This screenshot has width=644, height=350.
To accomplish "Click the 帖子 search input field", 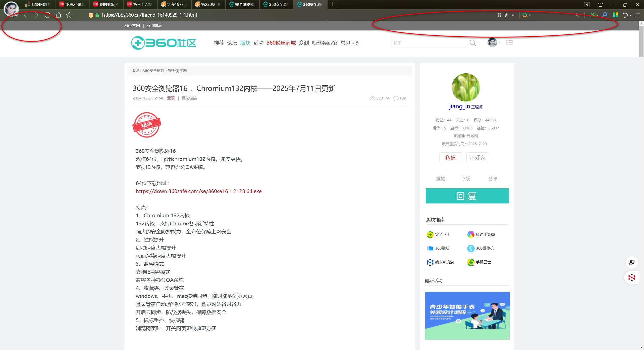I will click(x=430, y=43).
